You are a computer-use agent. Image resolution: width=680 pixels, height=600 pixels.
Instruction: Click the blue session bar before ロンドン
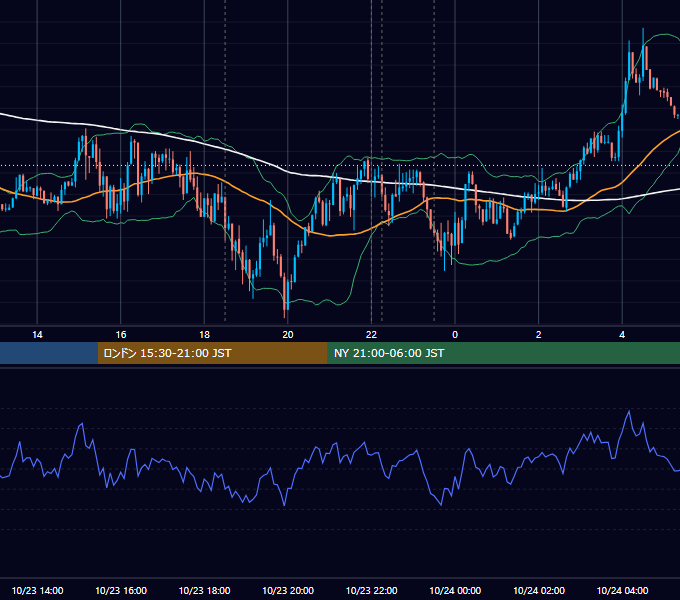[x=49, y=353]
